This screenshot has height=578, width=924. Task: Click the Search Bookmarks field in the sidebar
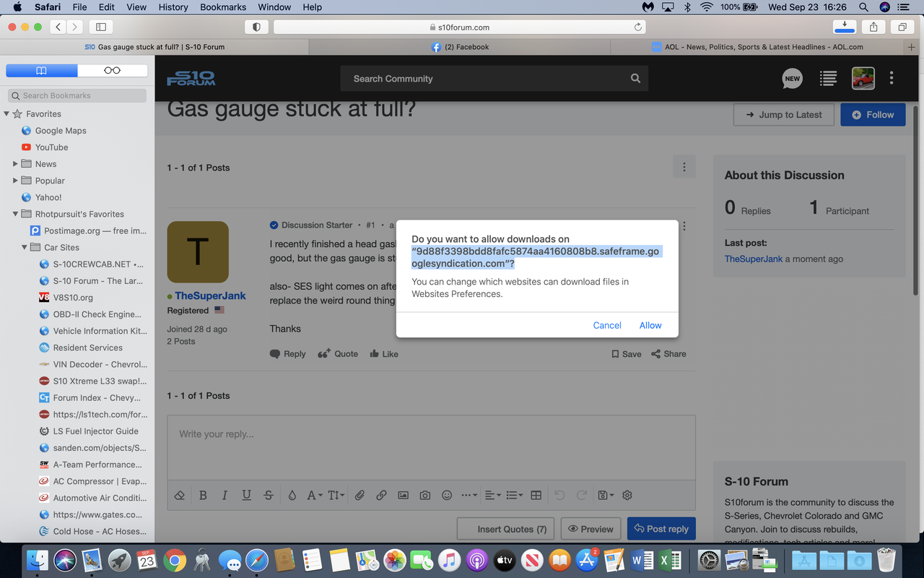[77, 95]
